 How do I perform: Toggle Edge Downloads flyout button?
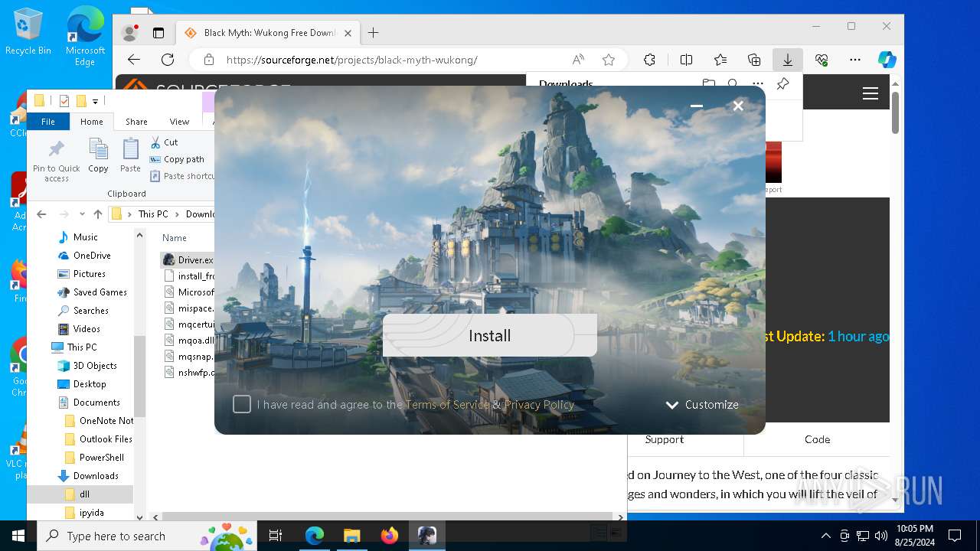[787, 60]
